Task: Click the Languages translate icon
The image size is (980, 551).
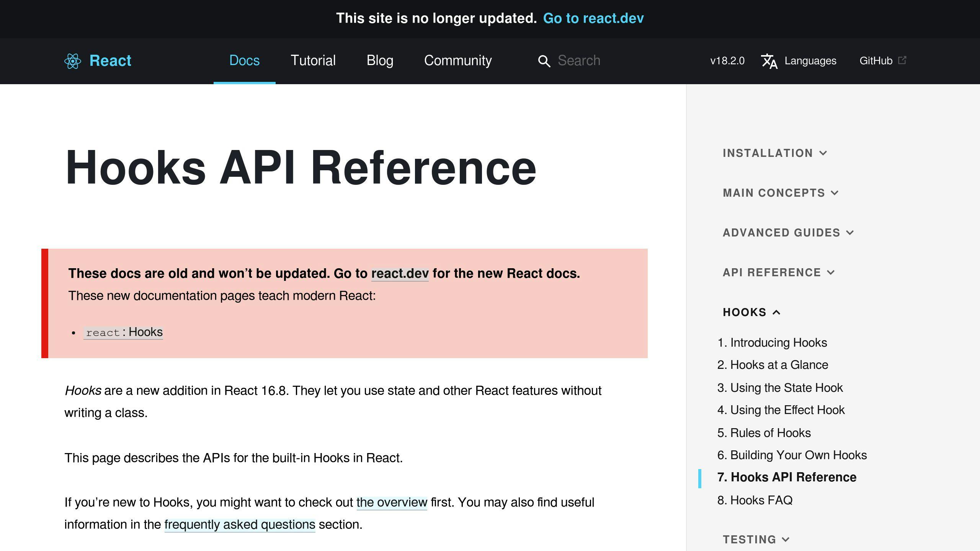Action: pyautogui.click(x=769, y=61)
